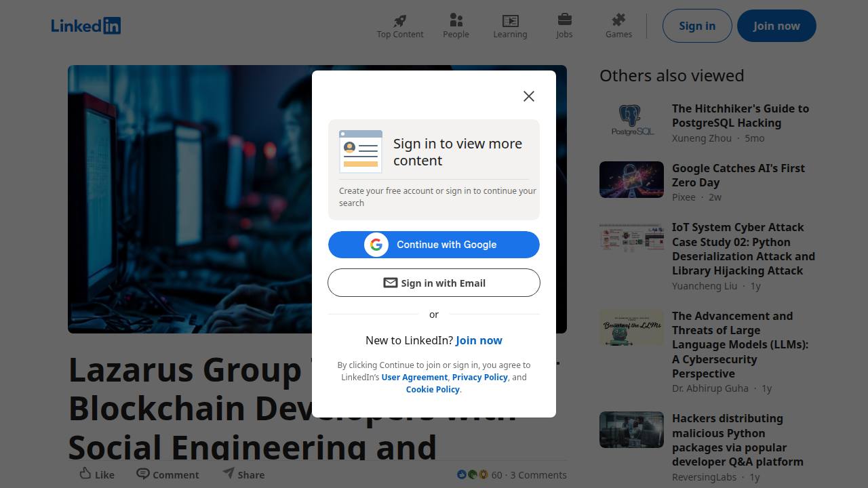Screen dimensions: 868x488
Task: Open the Learning nav icon
Action: [x=510, y=20]
